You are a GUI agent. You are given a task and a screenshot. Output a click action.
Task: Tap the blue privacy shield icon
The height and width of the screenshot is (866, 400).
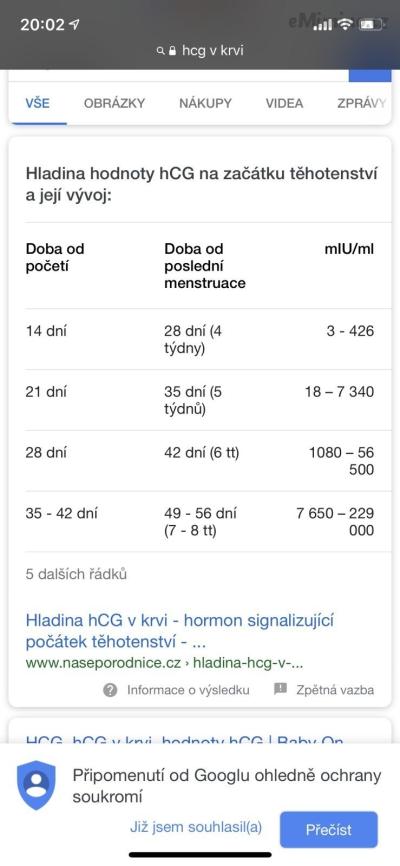click(36, 785)
